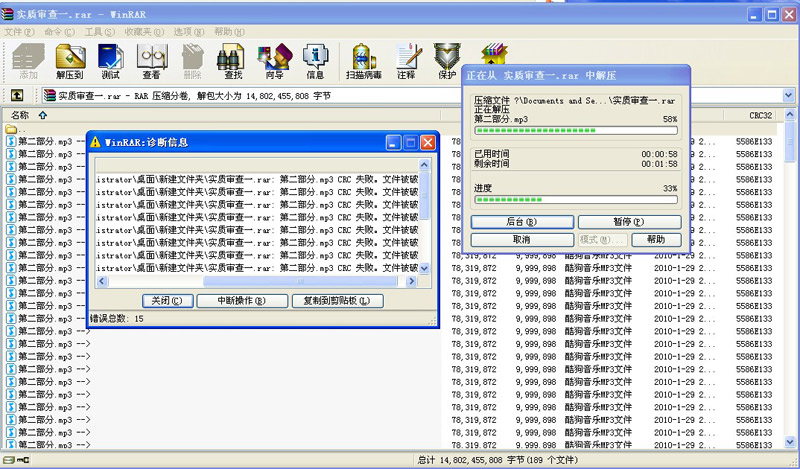The image size is (800, 469).
Task: Open the 文件(F) menu
Action: coord(20,32)
